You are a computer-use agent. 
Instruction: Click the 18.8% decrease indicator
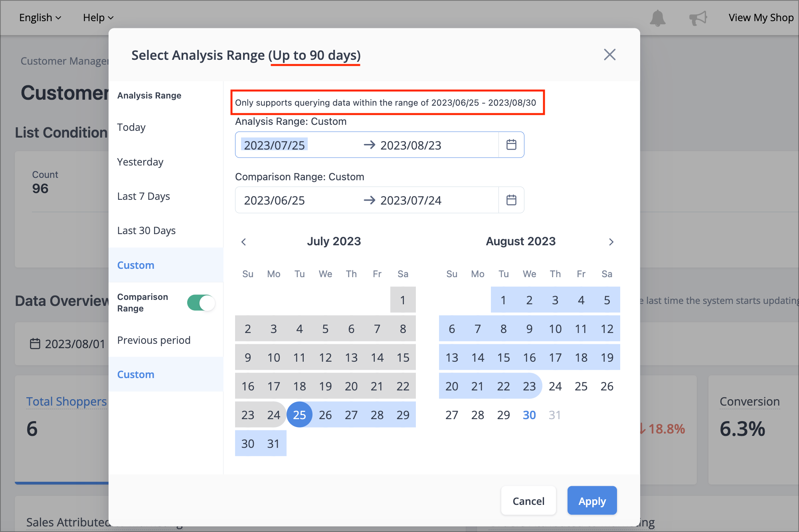click(x=663, y=429)
